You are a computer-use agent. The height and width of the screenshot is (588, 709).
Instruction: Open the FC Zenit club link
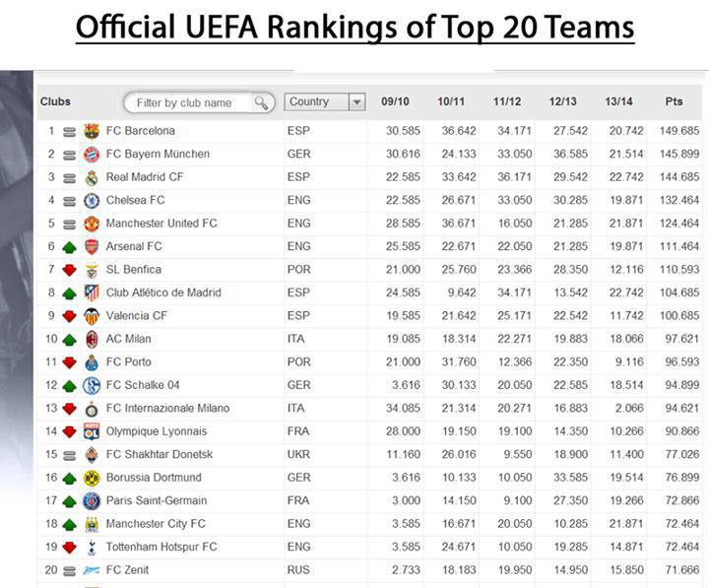(x=127, y=569)
